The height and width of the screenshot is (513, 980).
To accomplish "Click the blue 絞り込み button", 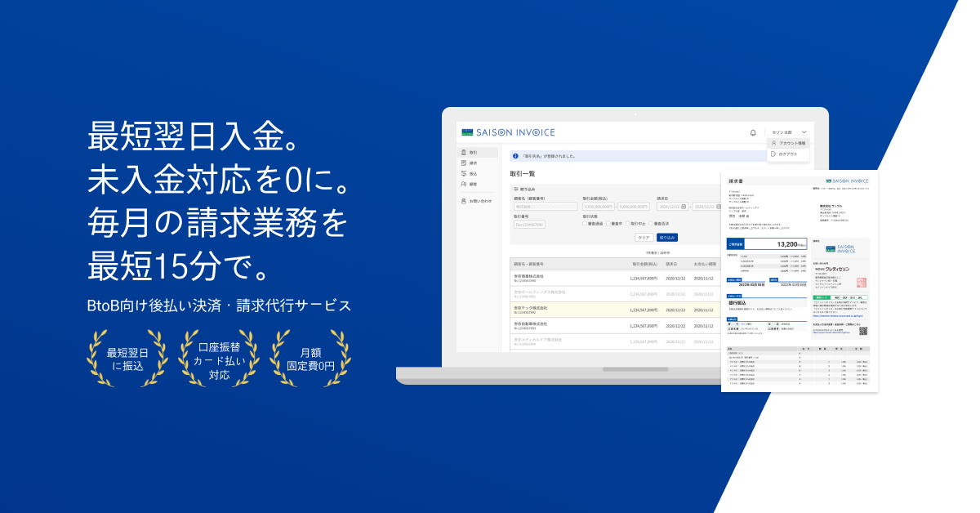I will point(667,238).
